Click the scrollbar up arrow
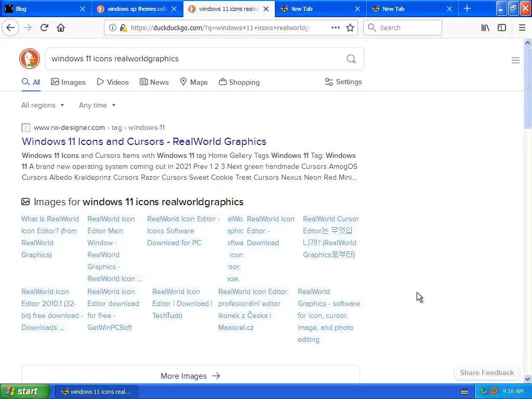Viewport: 532px width, 399px height. click(x=527, y=43)
